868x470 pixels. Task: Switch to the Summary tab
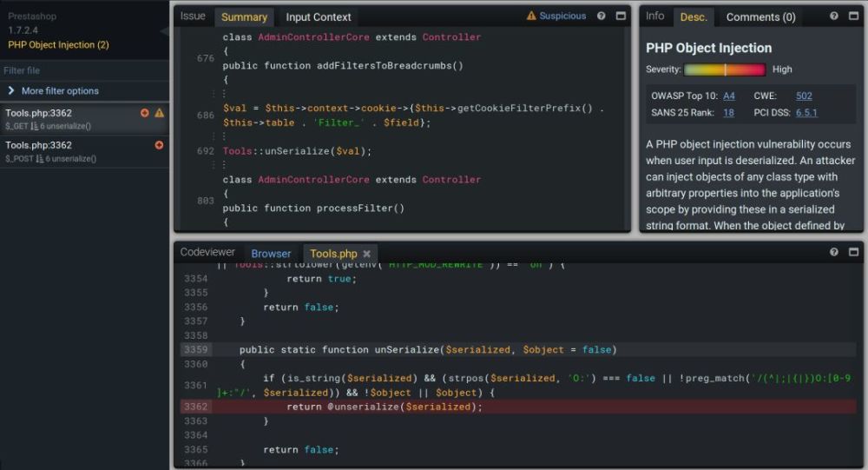coord(244,17)
